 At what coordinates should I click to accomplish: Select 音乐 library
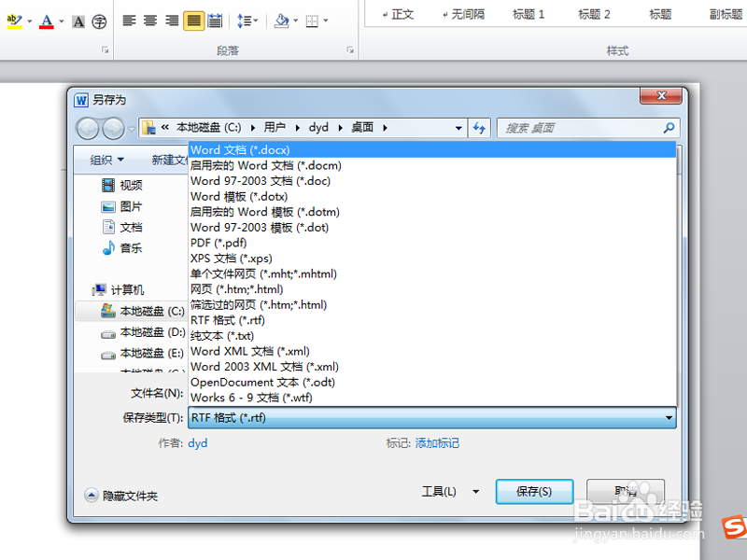pyautogui.click(x=122, y=247)
